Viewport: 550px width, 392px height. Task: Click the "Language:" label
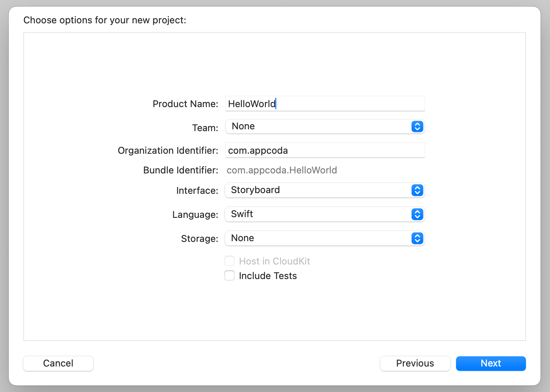coord(195,215)
